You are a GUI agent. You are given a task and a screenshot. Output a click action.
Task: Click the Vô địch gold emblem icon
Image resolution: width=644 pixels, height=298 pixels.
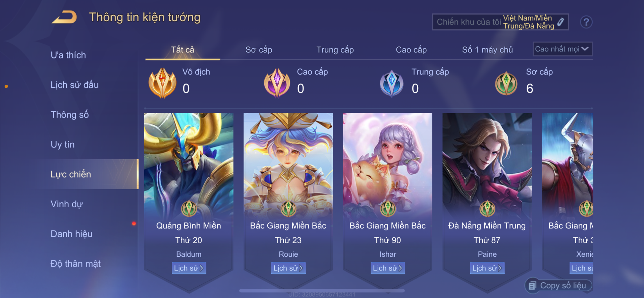tap(162, 83)
